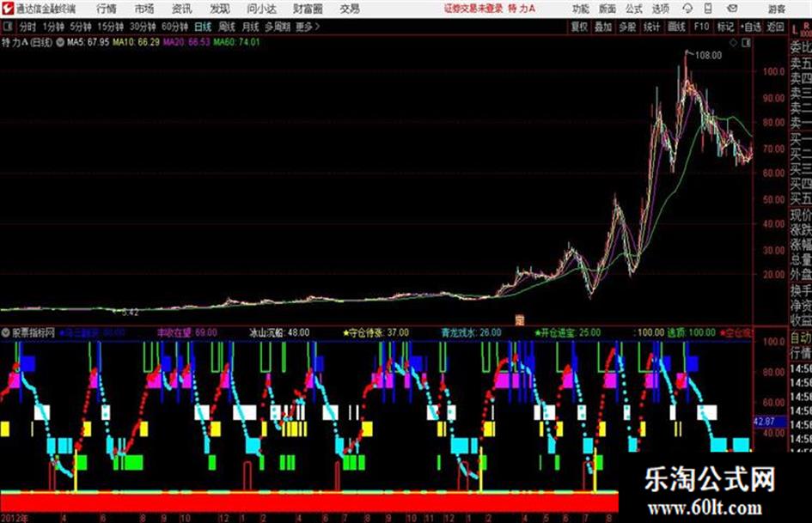Viewport: 812px width, 523px height.
Task: Switch to the 5分钟 period tab
Action: (81, 27)
